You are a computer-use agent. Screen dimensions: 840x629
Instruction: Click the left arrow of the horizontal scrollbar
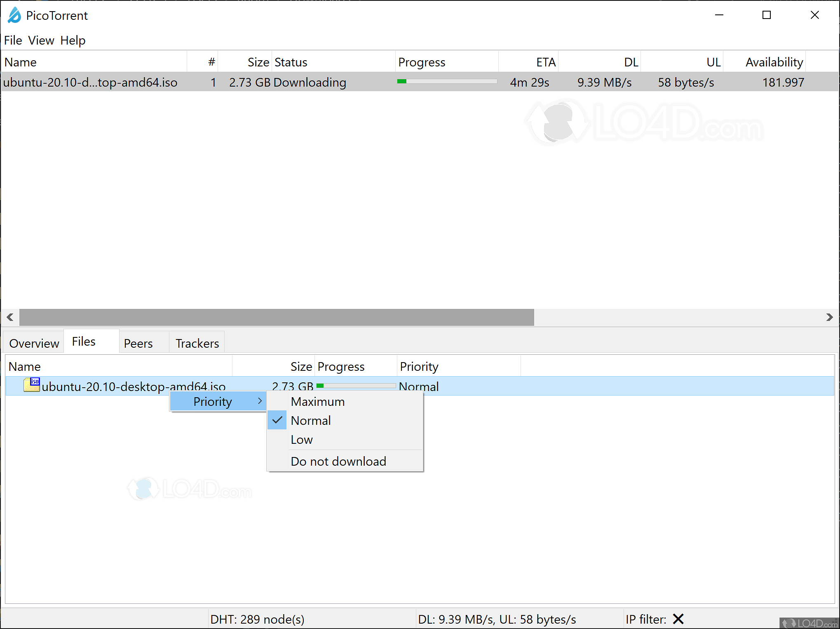tap(9, 317)
